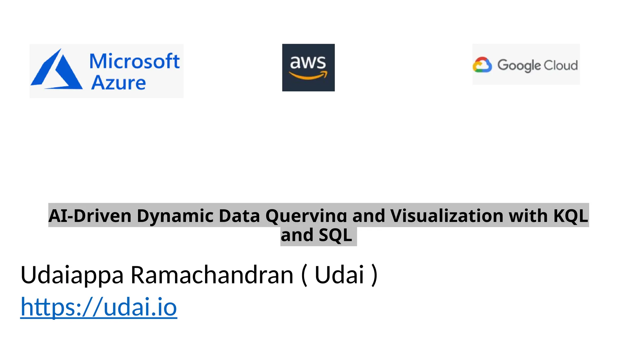Image resolution: width=644 pixels, height=362 pixels.
Task: Click the "Ramachandran" surname text
Action: [x=212, y=275]
